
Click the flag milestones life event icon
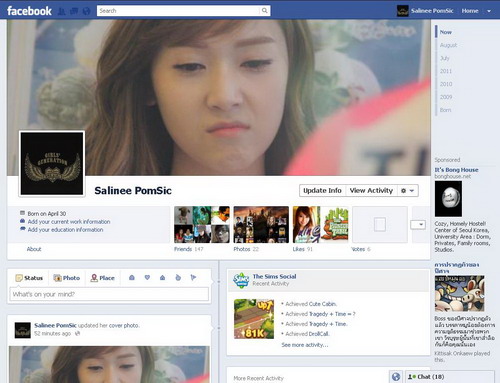click(193, 278)
